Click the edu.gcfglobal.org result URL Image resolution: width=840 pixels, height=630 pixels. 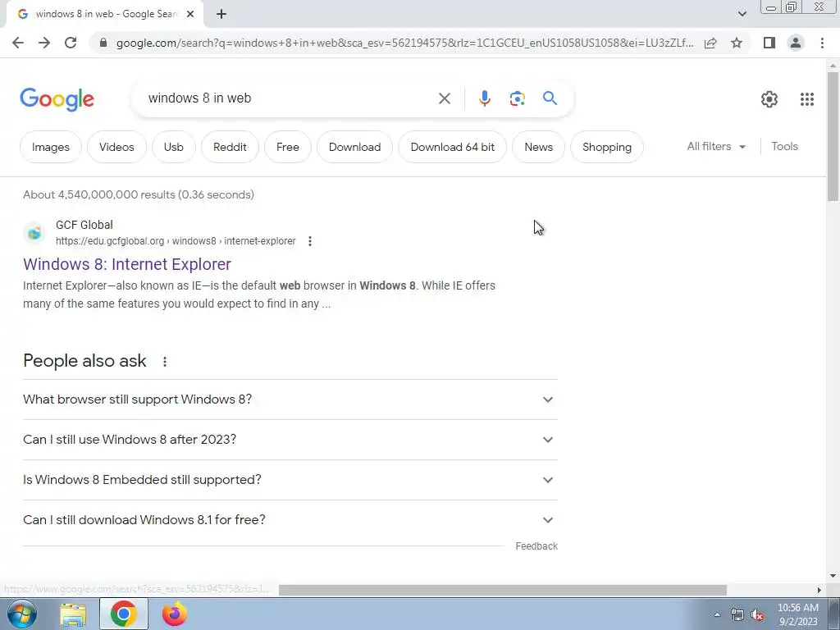[176, 241]
